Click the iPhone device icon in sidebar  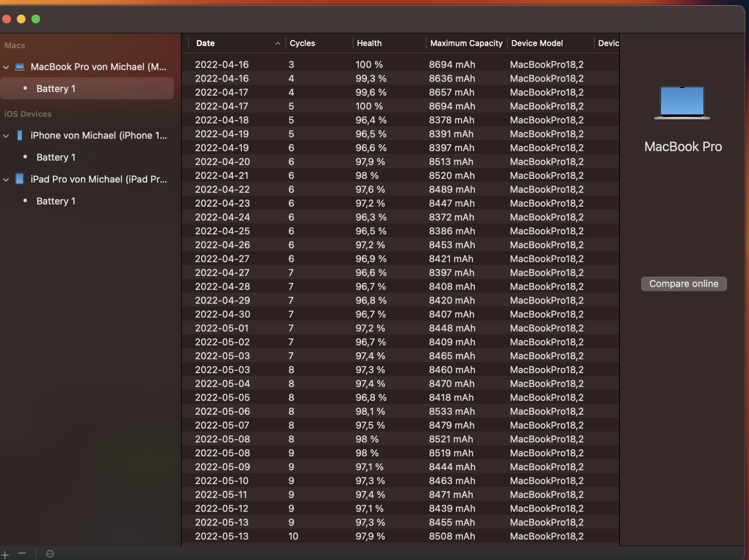tap(19, 135)
